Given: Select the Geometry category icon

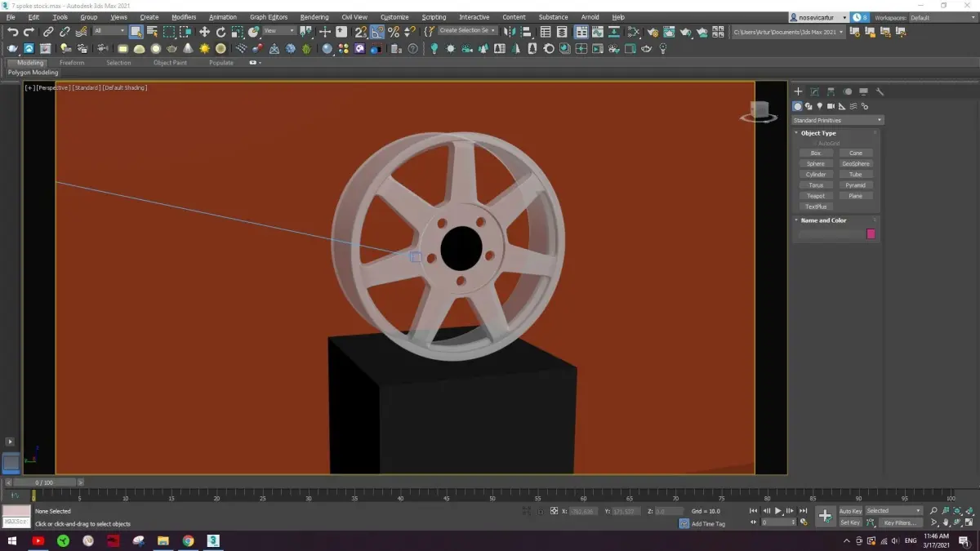Looking at the screenshot, I should point(798,106).
